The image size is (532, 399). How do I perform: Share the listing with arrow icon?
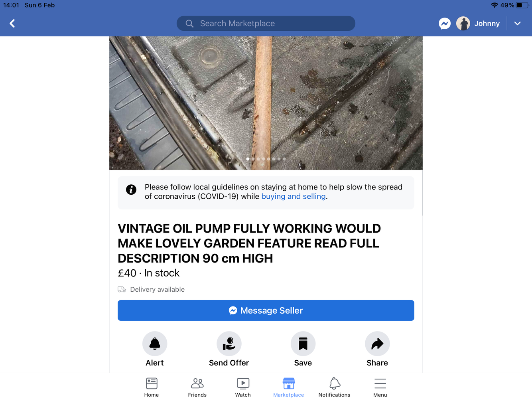point(377,344)
